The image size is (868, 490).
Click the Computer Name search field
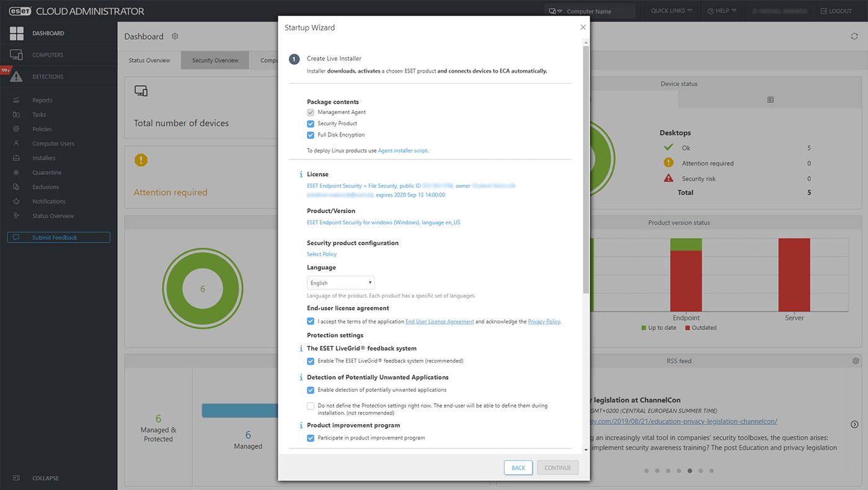(600, 11)
